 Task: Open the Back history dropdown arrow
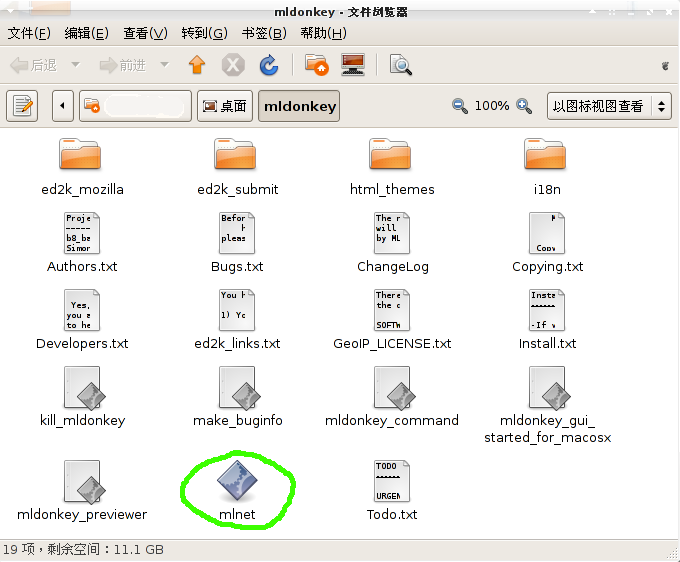tap(75, 65)
